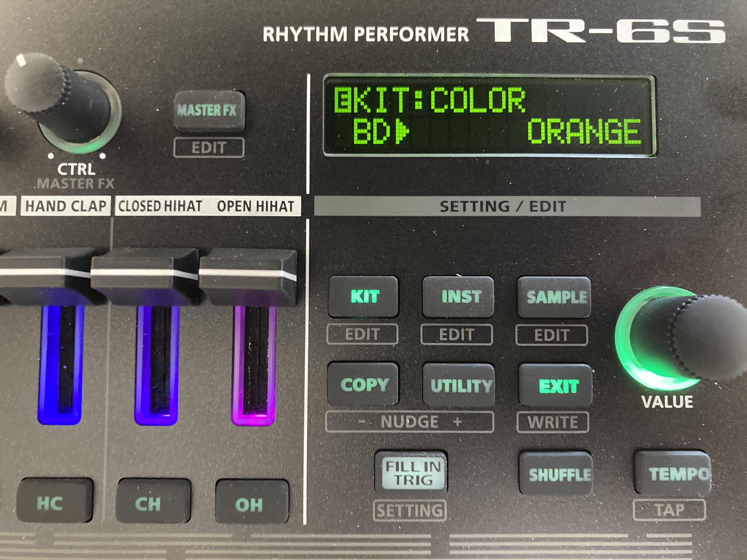The width and height of the screenshot is (747, 560).
Task: Push the INST button
Action: click(x=458, y=297)
